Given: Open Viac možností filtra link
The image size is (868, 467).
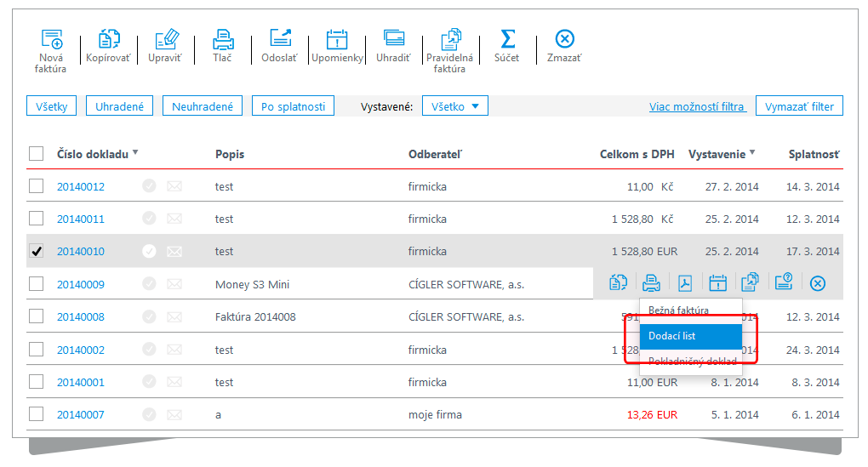Looking at the screenshot, I should click(x=696, y=107).
